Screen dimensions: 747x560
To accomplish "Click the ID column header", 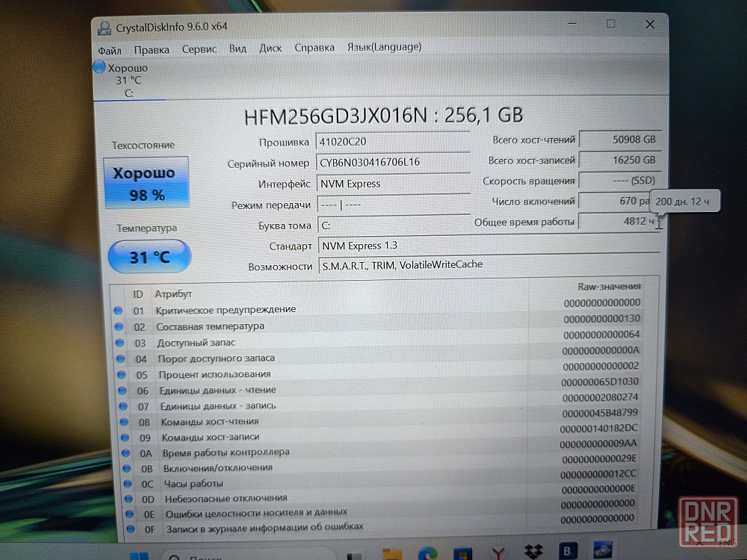I will (137, 294).
